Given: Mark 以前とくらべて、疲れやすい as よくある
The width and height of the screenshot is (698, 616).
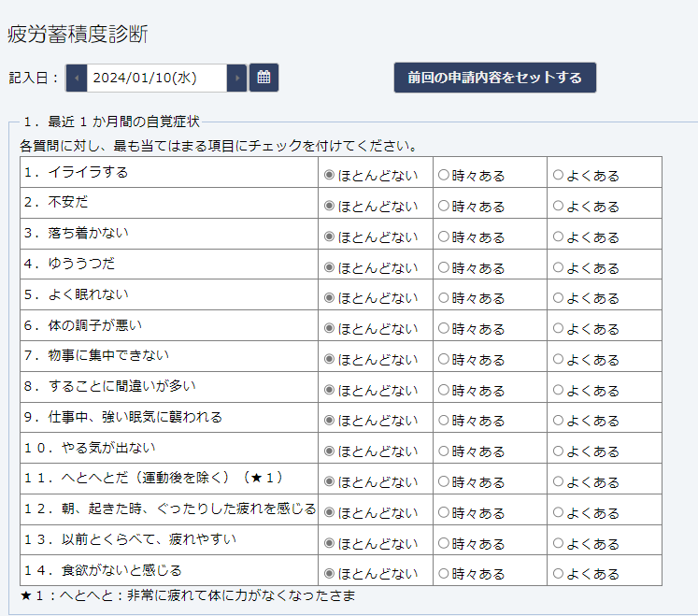Looking at the screenshot, I should (x=559, y=543).
